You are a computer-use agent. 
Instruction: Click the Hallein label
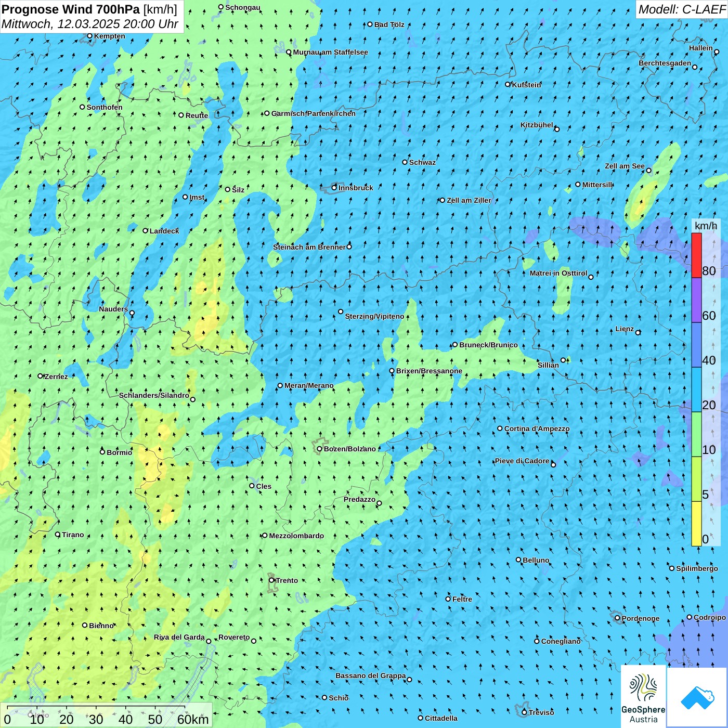[701, 48]
